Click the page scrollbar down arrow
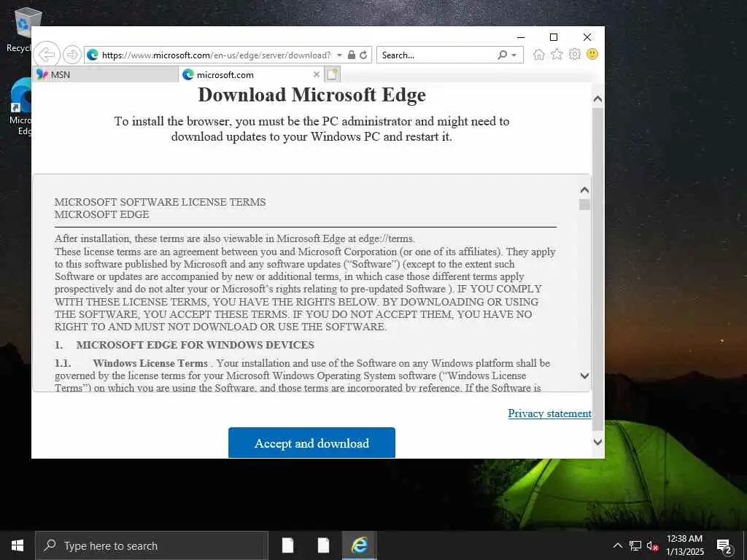Viewport: 747px width, 560px height. 597,442
